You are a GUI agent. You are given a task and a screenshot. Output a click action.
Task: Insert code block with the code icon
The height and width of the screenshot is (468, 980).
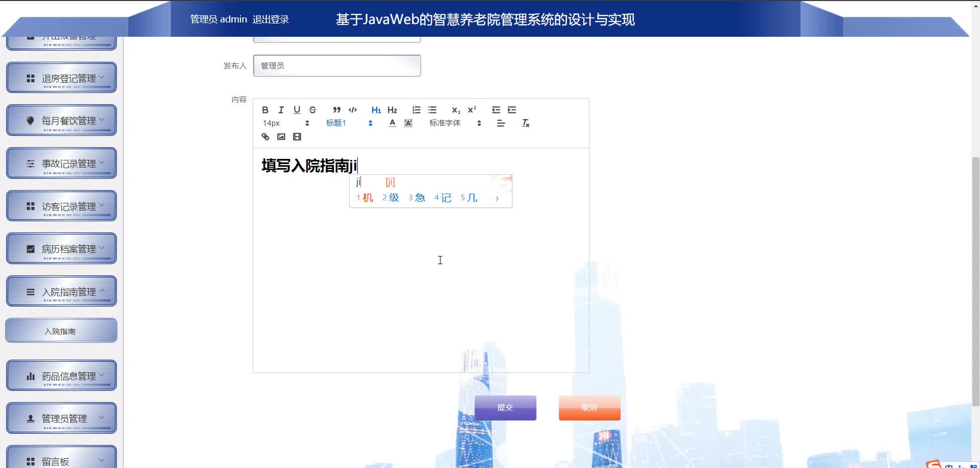coord(353,110)
